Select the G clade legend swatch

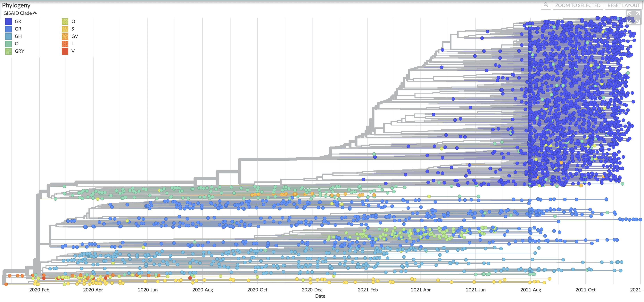pyautogui.click(x=8, y=44)
